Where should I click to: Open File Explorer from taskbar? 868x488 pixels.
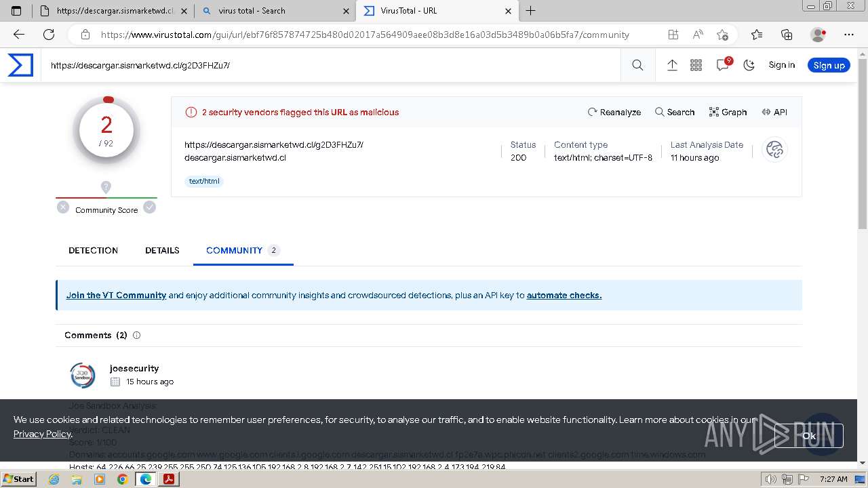point(77,479)
